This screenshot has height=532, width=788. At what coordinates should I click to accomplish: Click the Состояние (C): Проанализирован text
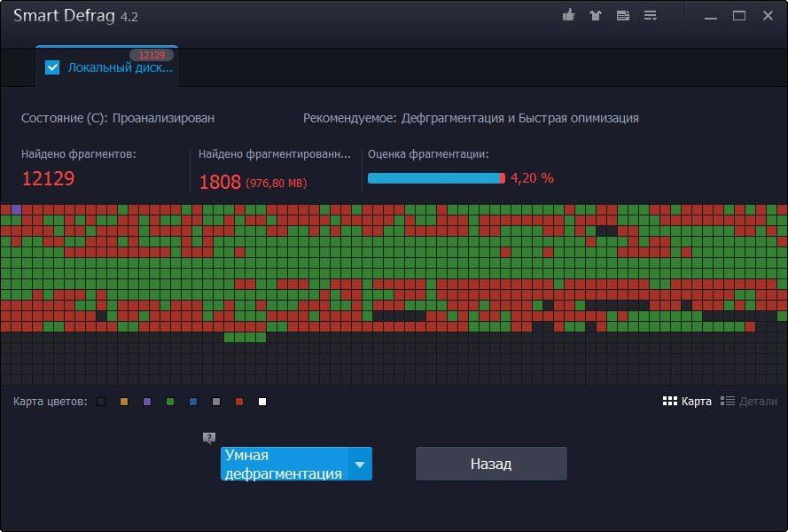coord(118,118)
